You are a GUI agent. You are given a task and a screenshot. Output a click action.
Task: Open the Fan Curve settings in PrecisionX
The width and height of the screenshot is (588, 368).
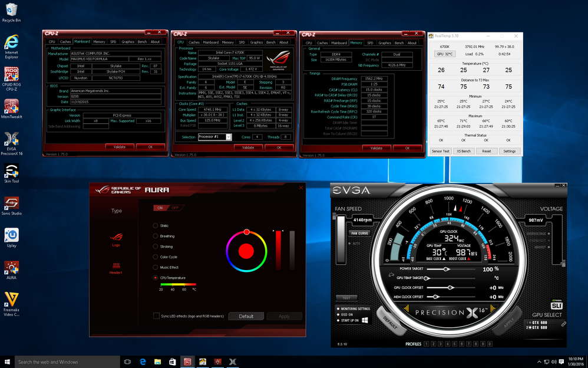coord(359,233)
